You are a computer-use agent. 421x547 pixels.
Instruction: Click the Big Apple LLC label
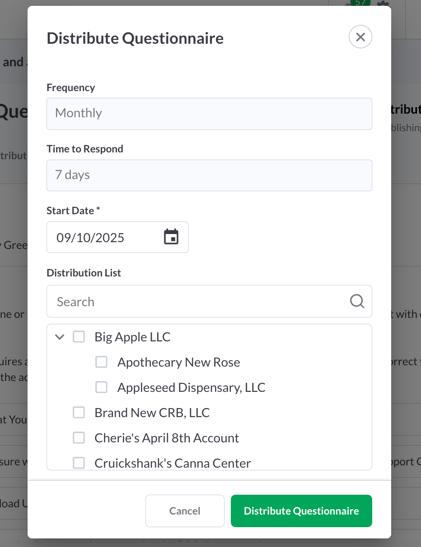(x=132, y=337)
